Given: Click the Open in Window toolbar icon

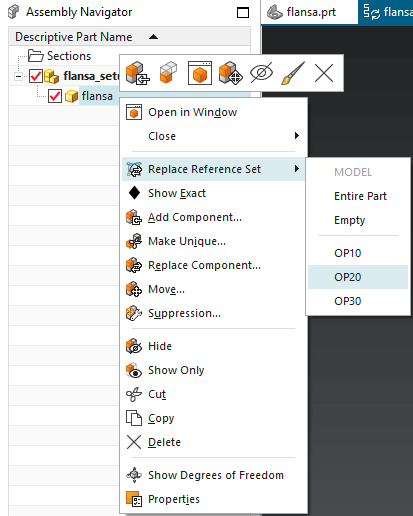Looking at the screenshot, I should click(200, 73).
